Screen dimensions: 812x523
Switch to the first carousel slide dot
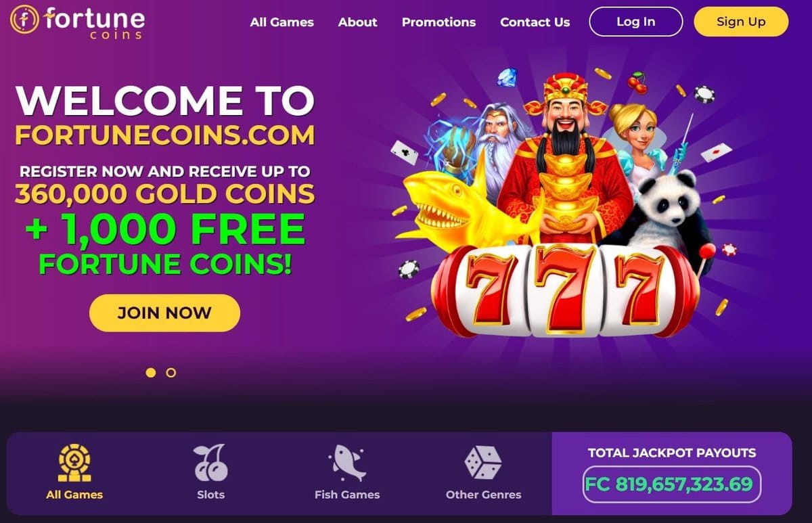click(x=151, y=372)
